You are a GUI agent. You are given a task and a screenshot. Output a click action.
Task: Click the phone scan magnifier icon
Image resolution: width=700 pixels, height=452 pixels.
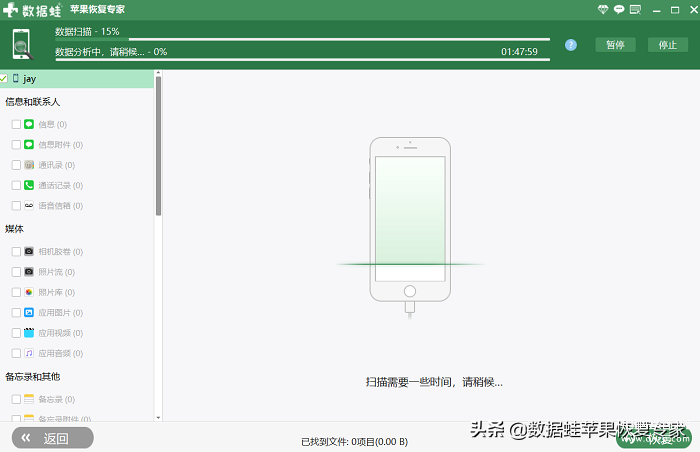22,44
